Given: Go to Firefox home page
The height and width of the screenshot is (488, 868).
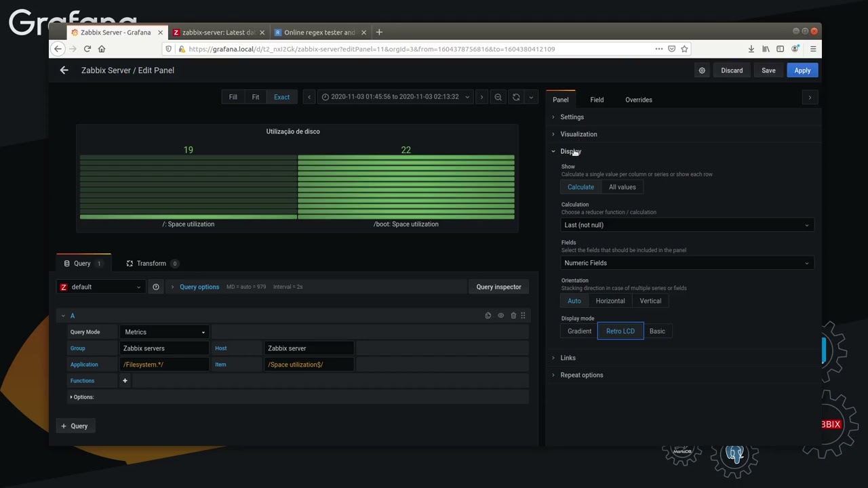Looking at the screenshot, I should pos(102,49).
